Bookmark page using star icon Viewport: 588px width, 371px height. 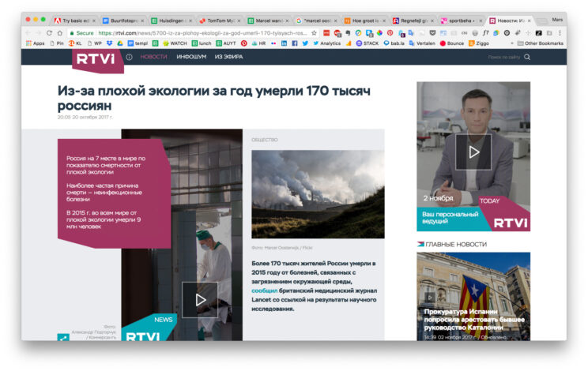click(314, 33)
